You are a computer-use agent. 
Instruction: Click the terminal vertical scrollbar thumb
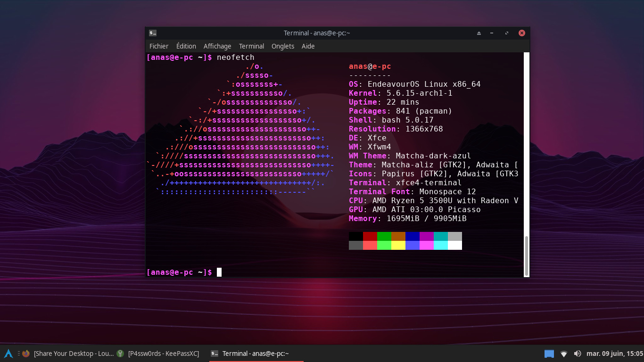pos(527,255)
